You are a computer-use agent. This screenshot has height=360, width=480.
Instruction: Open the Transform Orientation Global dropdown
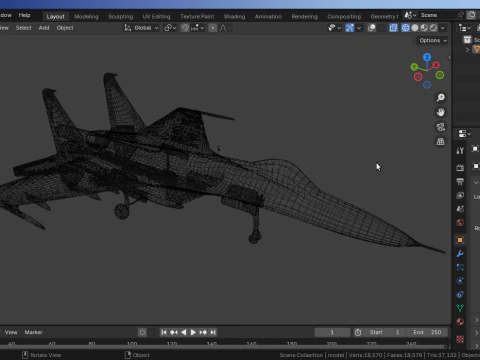point(141,28)
